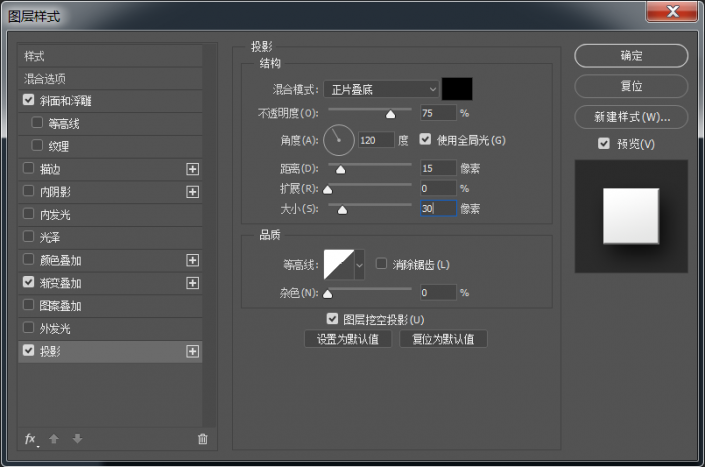Click the angle field showing 120
Image resolution: width=705 pixels, height=467 pixels.
point(376,140)
